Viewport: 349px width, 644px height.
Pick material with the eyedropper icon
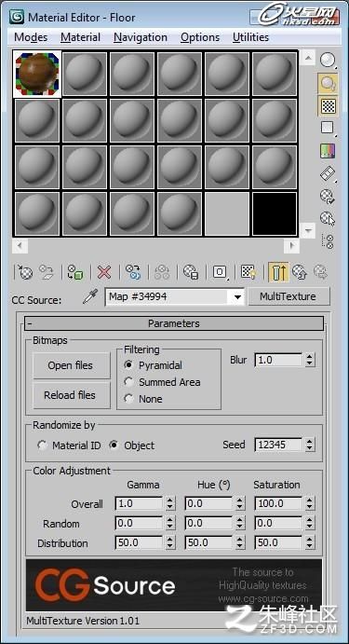pyautogui.click(x=90, y=296)
